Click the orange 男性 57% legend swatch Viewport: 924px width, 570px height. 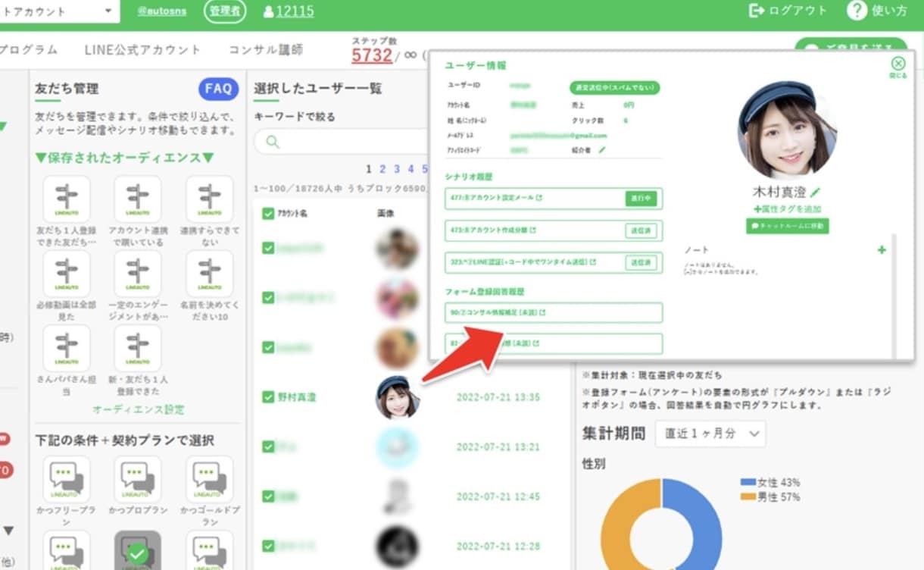tap(748, 496)
